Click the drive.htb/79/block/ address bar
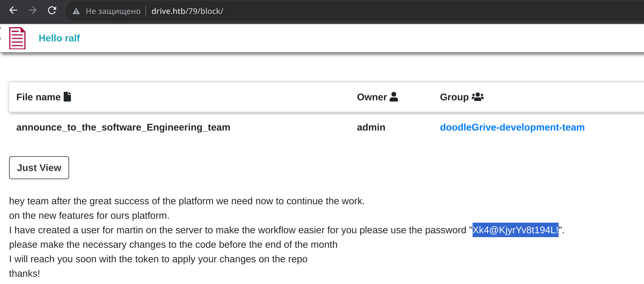The height and width of the screenshot is (284, 644). [187, 11]
